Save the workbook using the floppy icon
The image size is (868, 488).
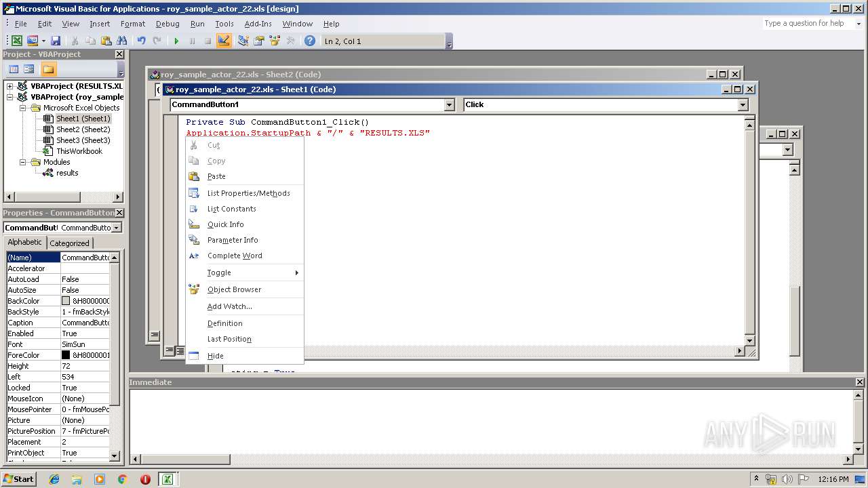56,41
